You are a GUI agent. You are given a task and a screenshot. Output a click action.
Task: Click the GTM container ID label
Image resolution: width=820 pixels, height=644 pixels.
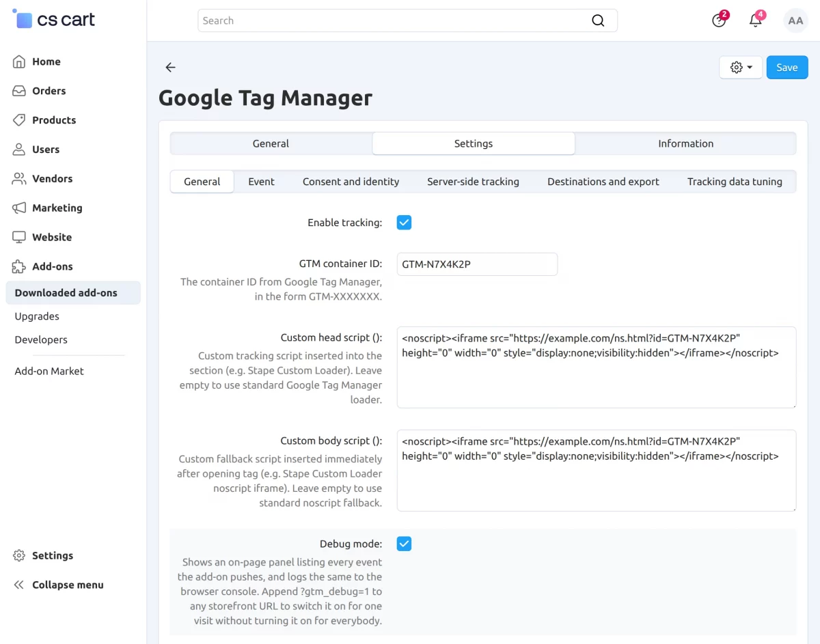(340, 264)
